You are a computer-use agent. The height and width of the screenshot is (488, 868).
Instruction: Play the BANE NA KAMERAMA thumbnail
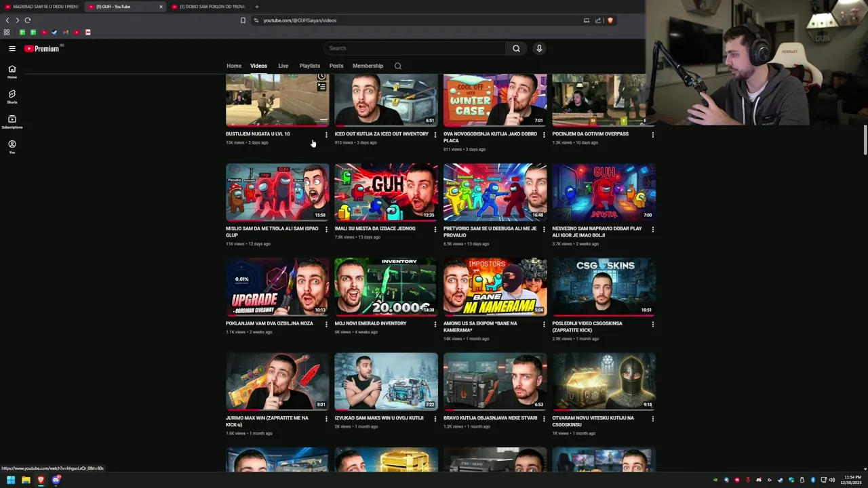point(495,287)
